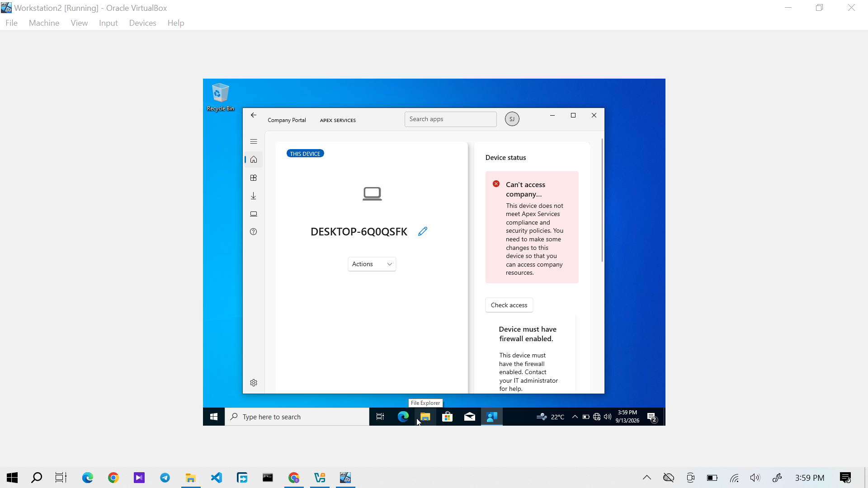Open the hamburger navigation menu
The width and height of the screenshot is (868, 488).
pos(254,141)
